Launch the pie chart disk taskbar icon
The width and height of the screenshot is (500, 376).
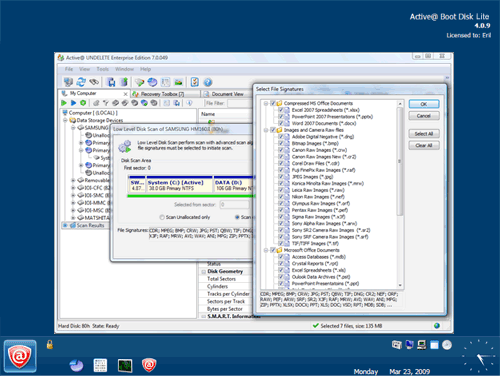pyautogui.click(x=76, y=365)
